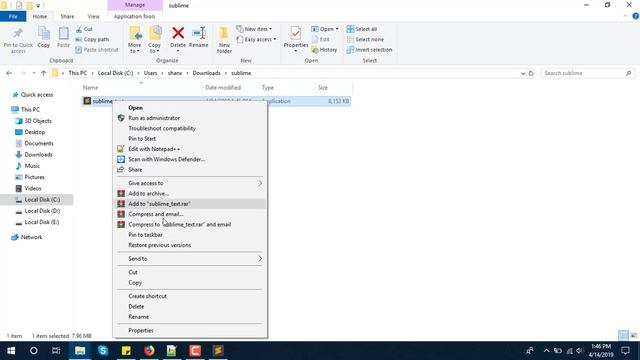
Task: Click the Back navigation arrow
Action: click(9, 73)
